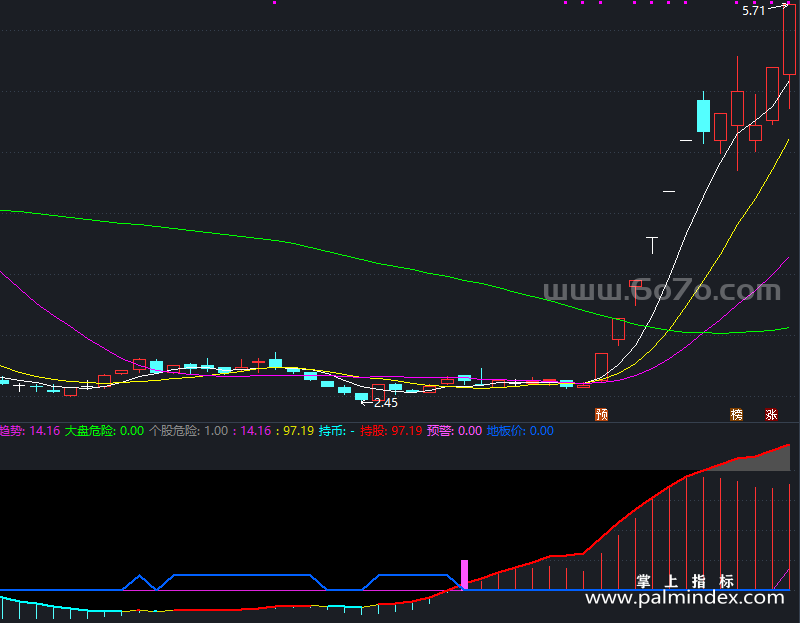Select the white T-shaped candle

[x=652, y=245]
